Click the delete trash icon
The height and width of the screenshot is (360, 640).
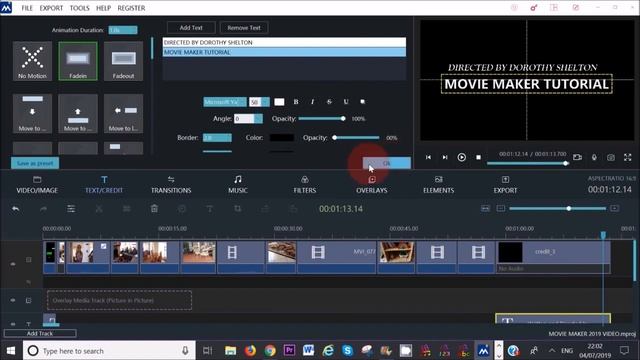(x=154, y=209)
